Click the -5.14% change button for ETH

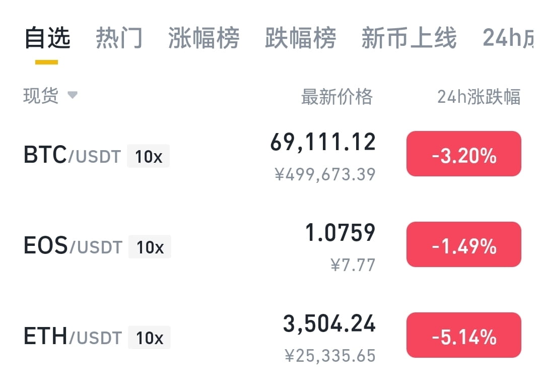pos(463,335)
